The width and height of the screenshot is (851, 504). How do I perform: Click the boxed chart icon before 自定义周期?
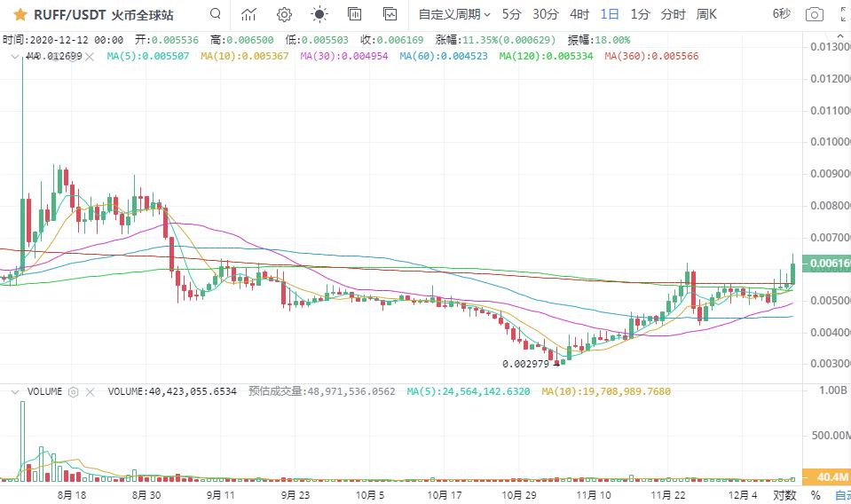390,14
